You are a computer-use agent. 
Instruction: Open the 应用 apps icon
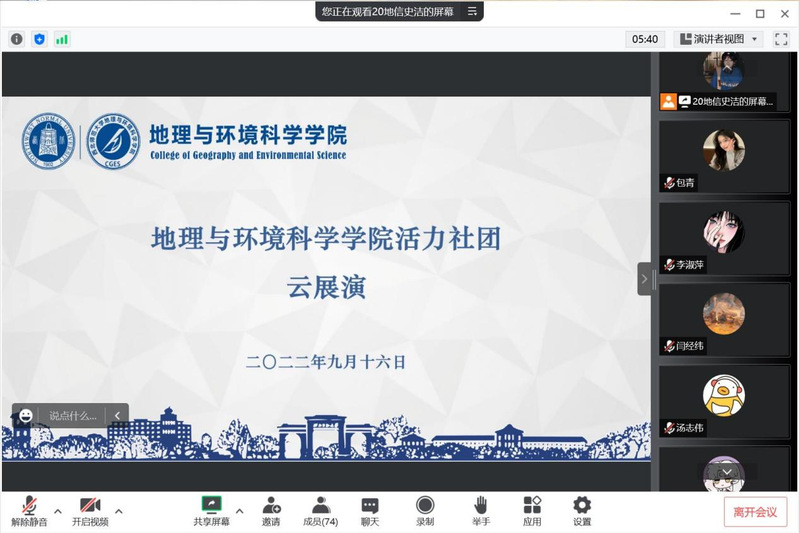coord(532,511)
